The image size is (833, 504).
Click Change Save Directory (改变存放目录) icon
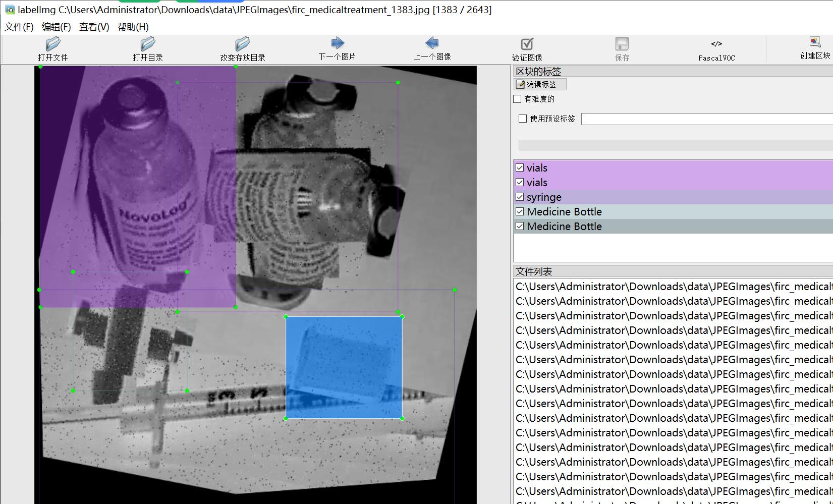tap(242, 44)
